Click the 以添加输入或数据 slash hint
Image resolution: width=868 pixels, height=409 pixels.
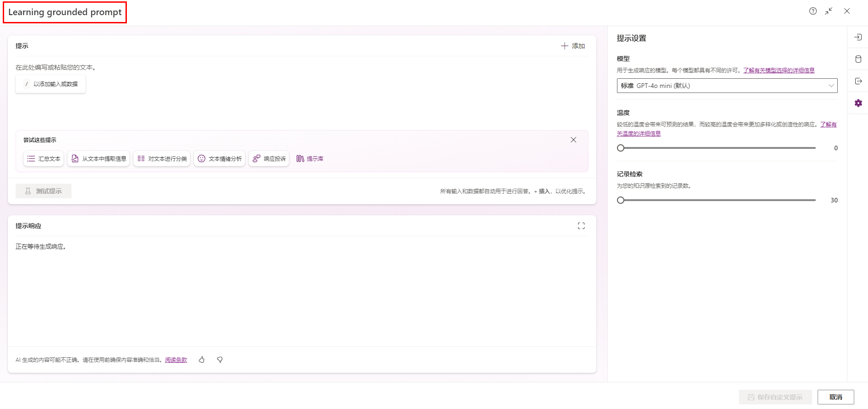coord(51,84)
